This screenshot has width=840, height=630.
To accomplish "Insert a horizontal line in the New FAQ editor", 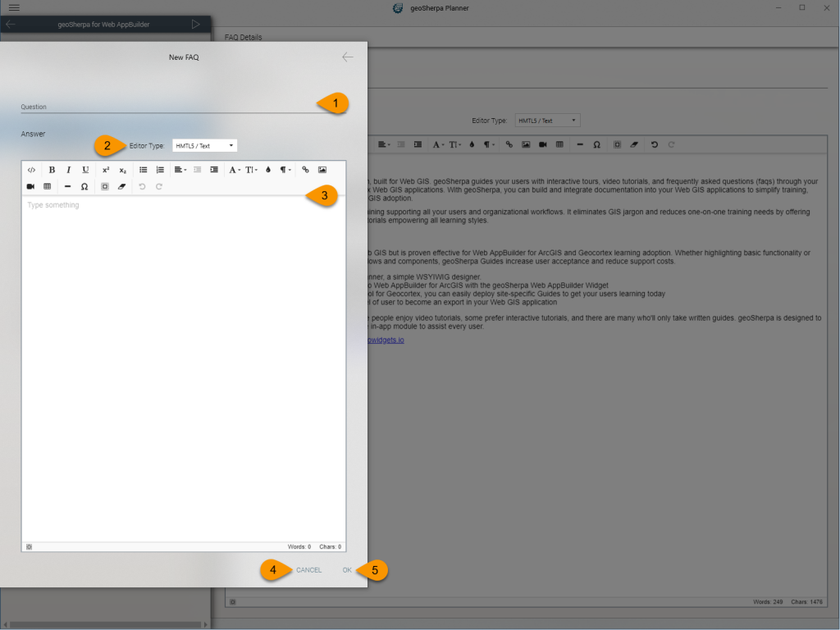I will pos(67,186).
